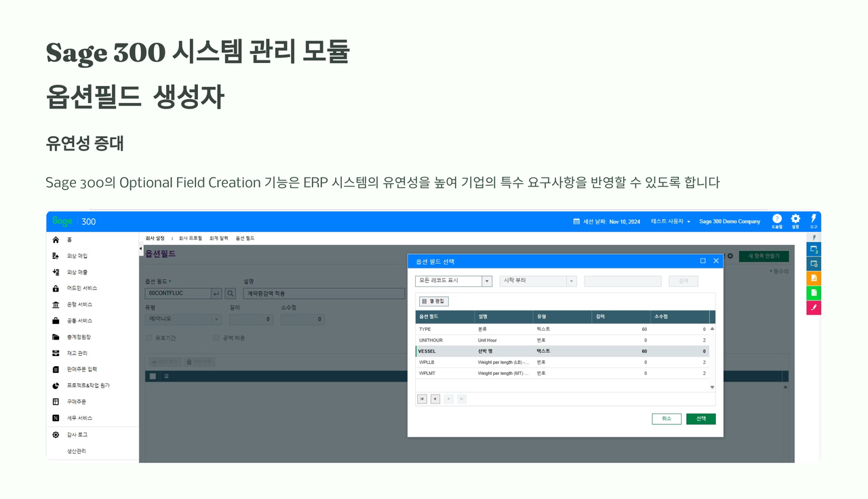Select the TYPE row in the list
The width and height of the screenshot is (868, 499).
(562, 329)
